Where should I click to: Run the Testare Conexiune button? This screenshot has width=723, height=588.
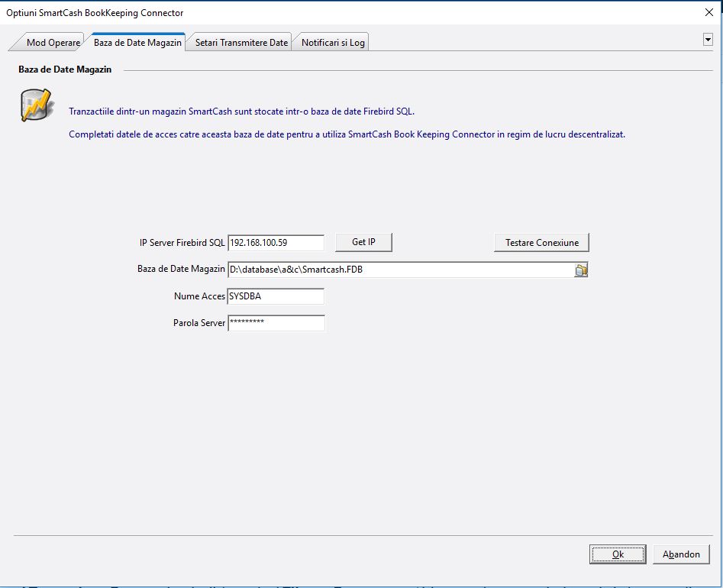click(541, 243)
